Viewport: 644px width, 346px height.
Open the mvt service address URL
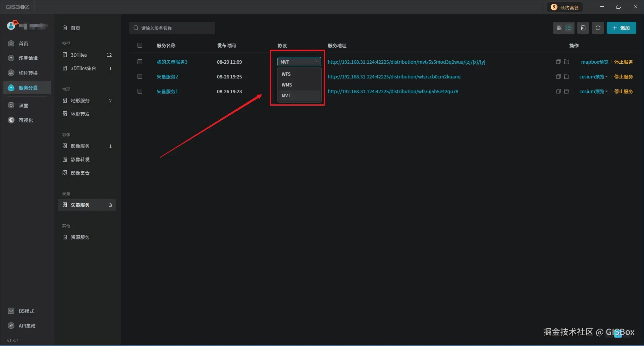point(407,62)
